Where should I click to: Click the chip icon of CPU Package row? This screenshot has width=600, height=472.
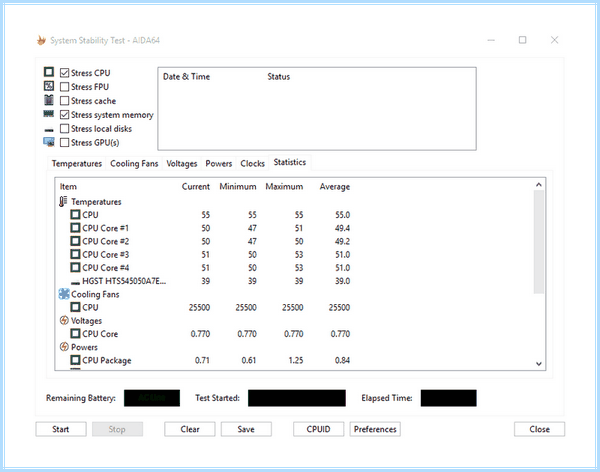(75, 360)
